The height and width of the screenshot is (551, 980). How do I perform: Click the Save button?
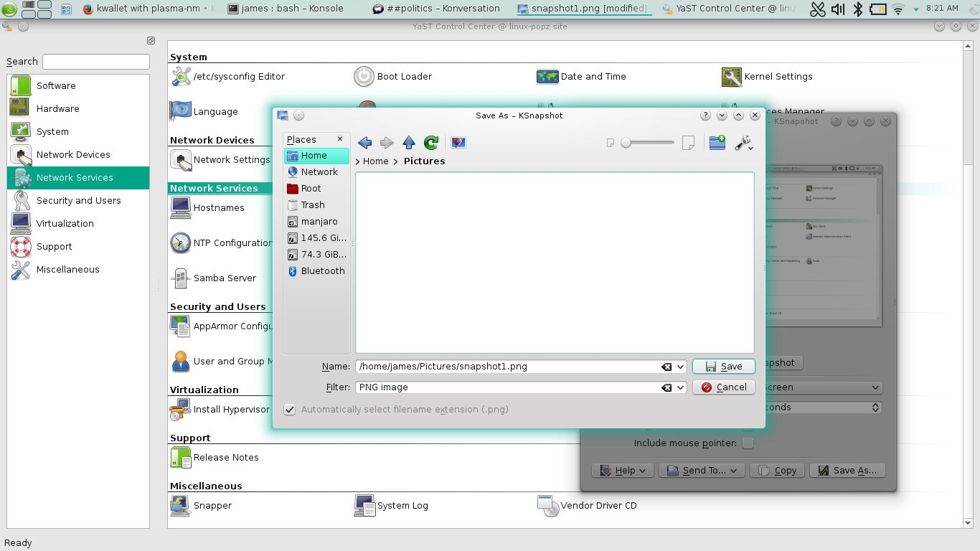point(723,367)
